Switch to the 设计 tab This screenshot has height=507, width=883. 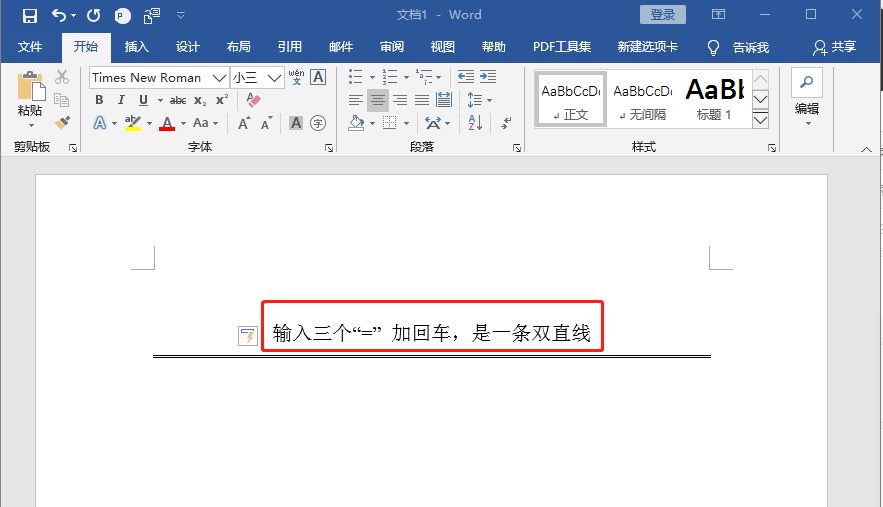click(188, 47)
